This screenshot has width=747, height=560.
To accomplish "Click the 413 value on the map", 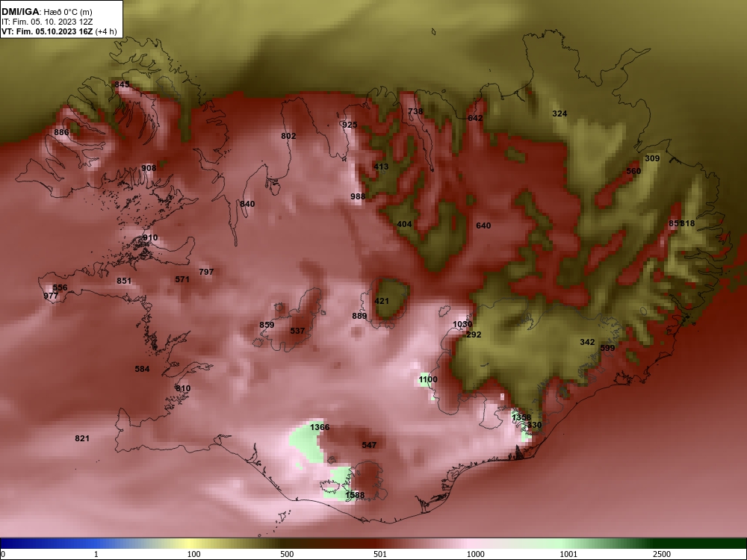I will 381,167.
